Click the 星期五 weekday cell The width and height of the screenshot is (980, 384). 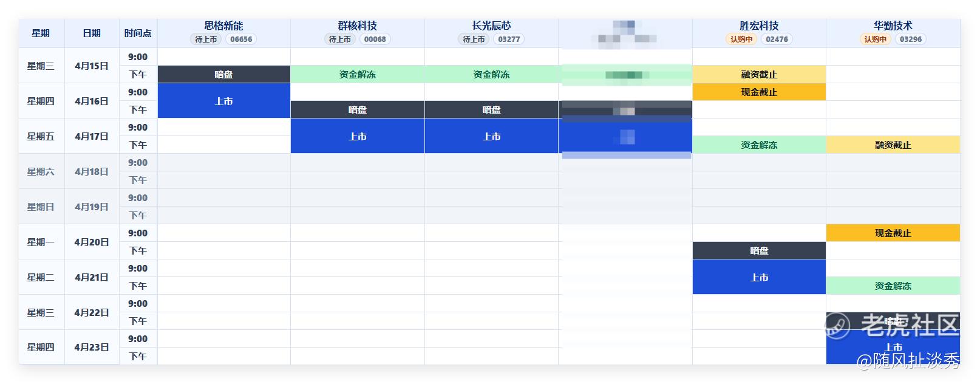tap(41, 136)
